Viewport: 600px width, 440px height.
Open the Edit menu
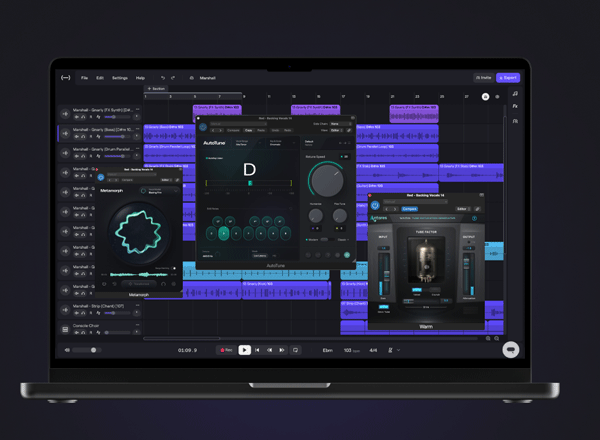pos(100,78)
